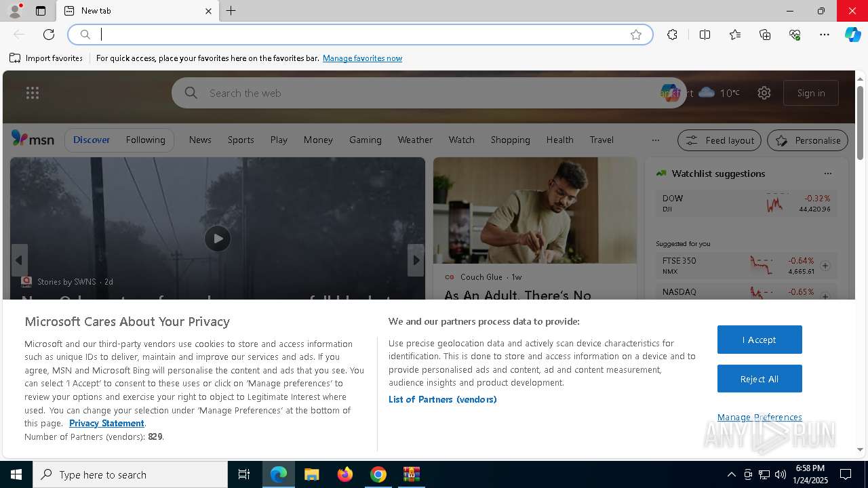Toggle split screen view
868x488 pixels.
[x=705, y=35]
